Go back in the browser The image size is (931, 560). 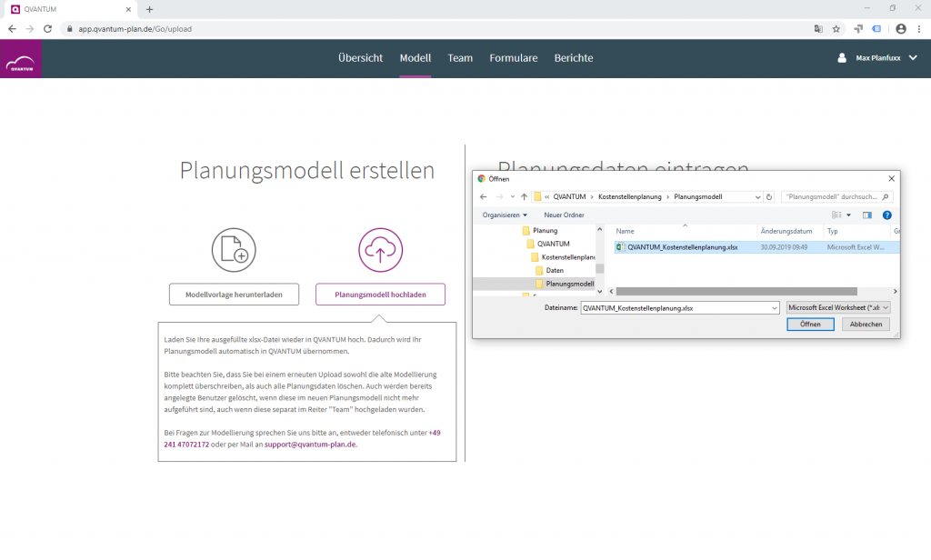tap(12, 28)
